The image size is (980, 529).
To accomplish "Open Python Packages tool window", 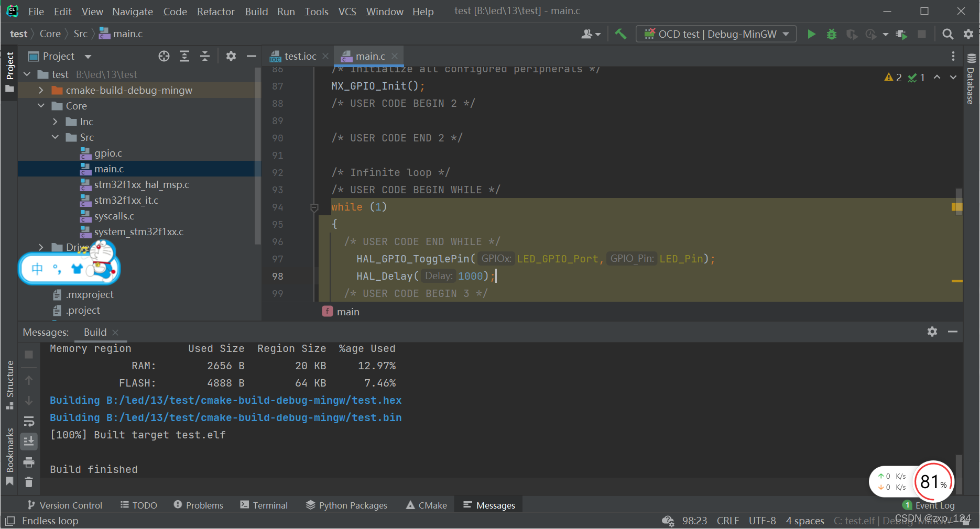I will pyautogui.click(x=347, y=505).
